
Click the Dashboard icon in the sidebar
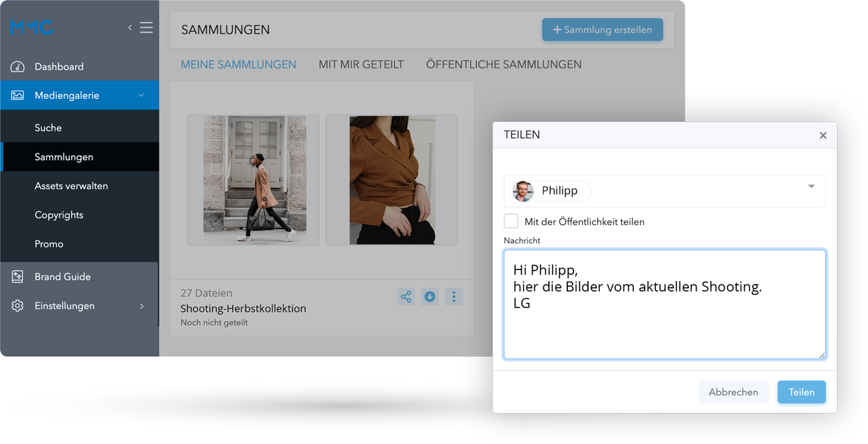pos(17,66)
